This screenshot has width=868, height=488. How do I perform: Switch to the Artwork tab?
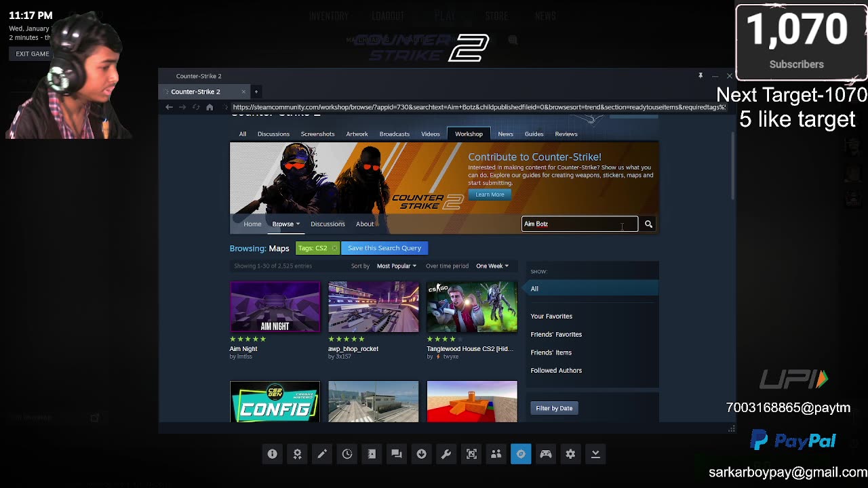(357, 134)
